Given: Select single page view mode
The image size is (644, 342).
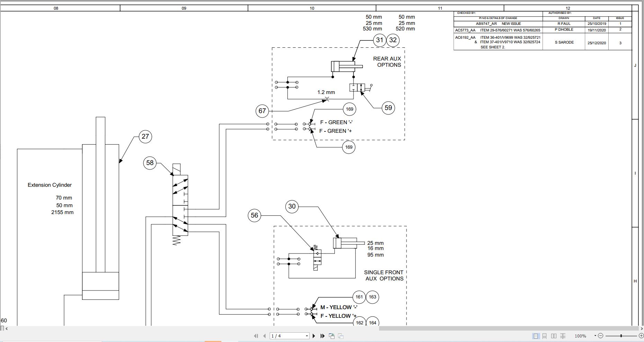Looking at the screenshot, I should click(x=536, y=336).
